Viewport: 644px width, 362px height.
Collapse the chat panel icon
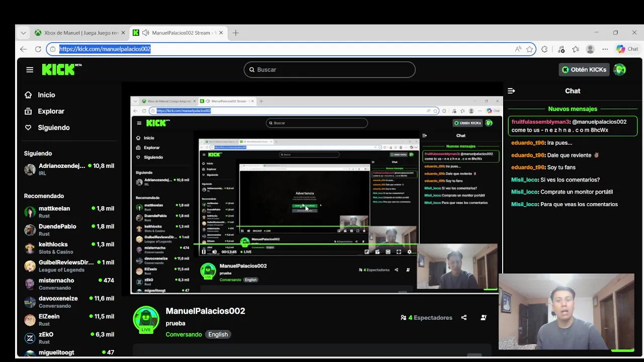coord(511,91)
